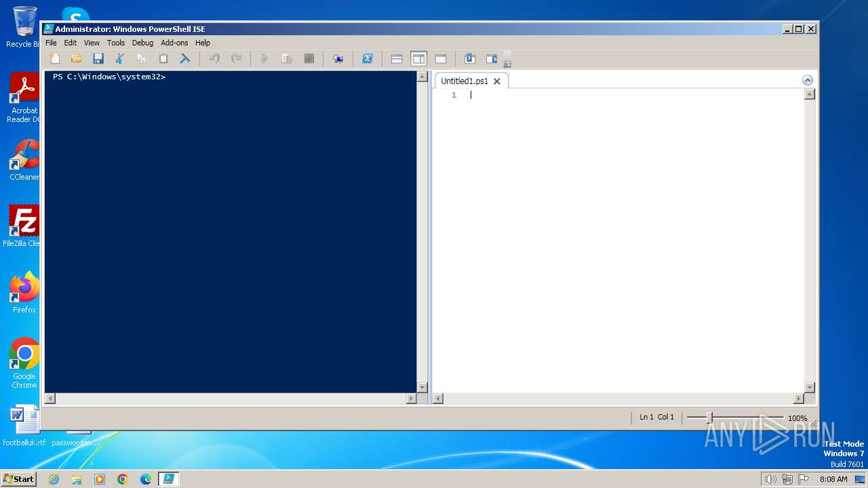The width and height of the screenshot is (868, 488).
Task: Click the Cut scissors icon
Action: coord(120,59)
